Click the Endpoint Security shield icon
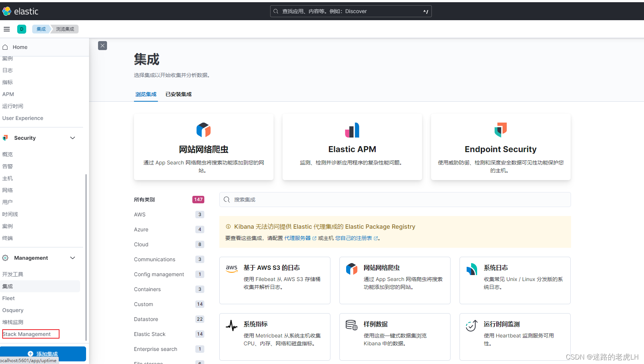The width and height of the screenshot is (644, 364). [500, 130]
